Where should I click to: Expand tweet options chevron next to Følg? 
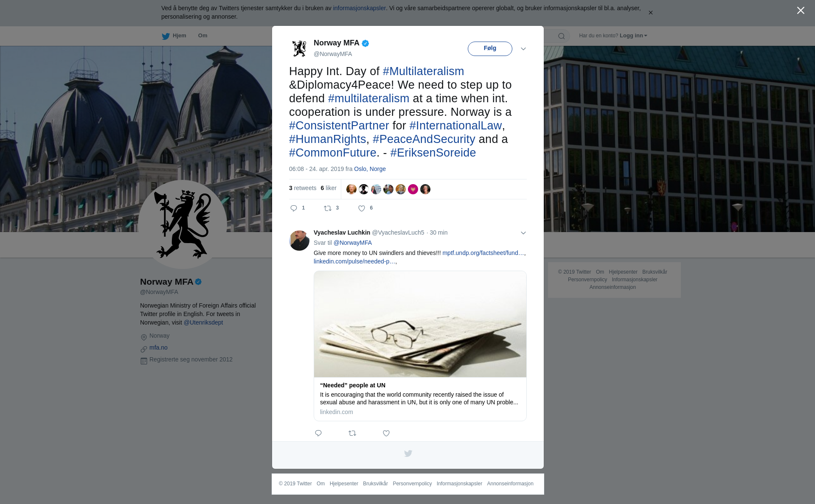pyautogui.click(x=523, y=49)
